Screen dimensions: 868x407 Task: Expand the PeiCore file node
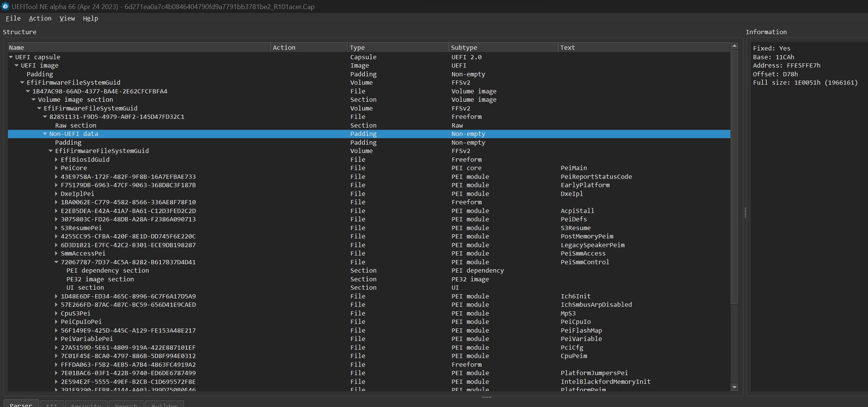coord(56,168)
